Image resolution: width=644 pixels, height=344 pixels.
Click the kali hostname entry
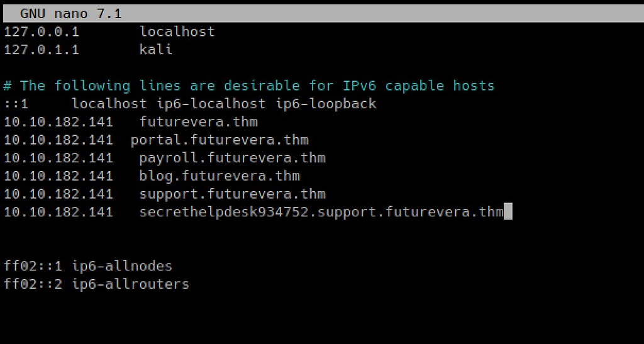tap(156, 50)
